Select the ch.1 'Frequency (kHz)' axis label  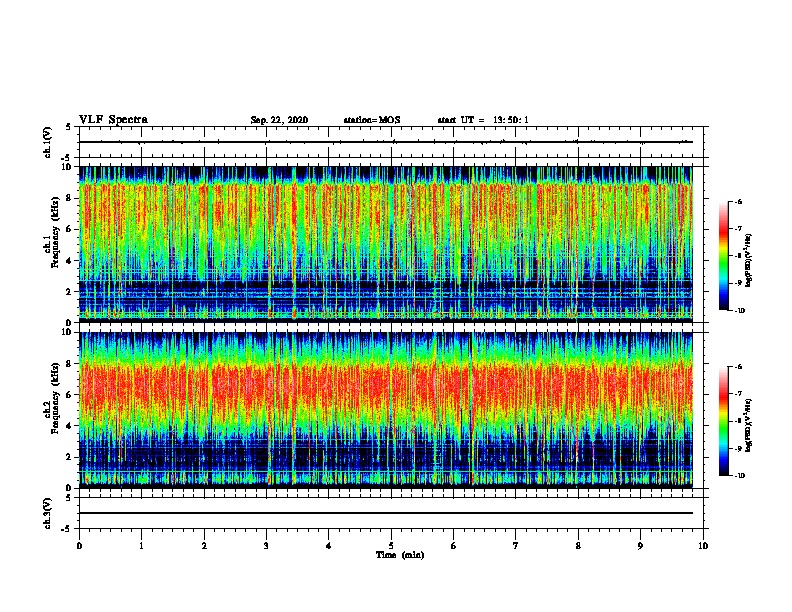click(x=55, y=232)
